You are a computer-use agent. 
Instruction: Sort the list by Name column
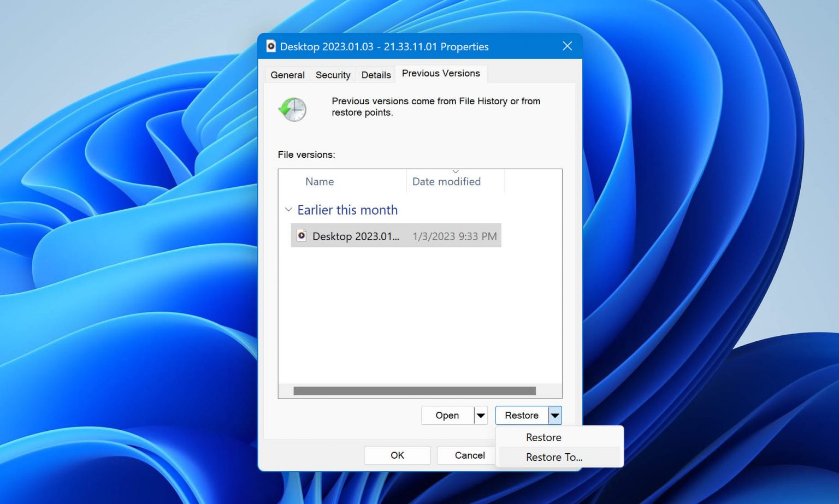(320, 181)
